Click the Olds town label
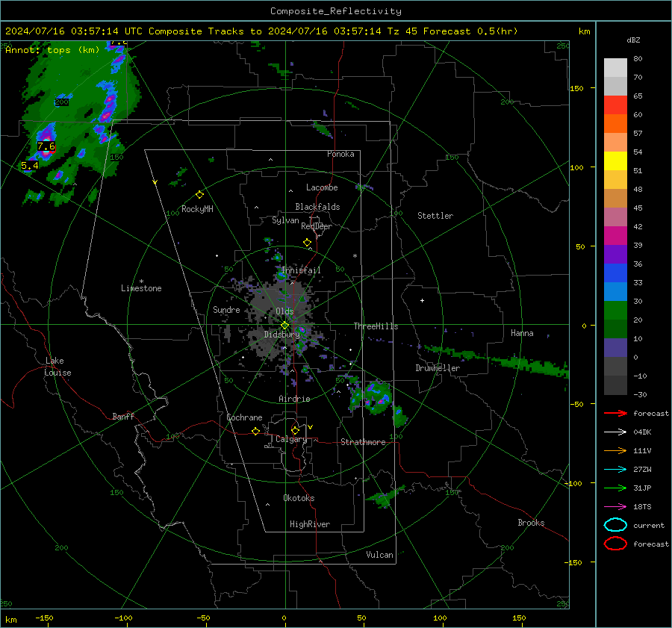Screen dimensions: 672x628 tap(284, 311)
